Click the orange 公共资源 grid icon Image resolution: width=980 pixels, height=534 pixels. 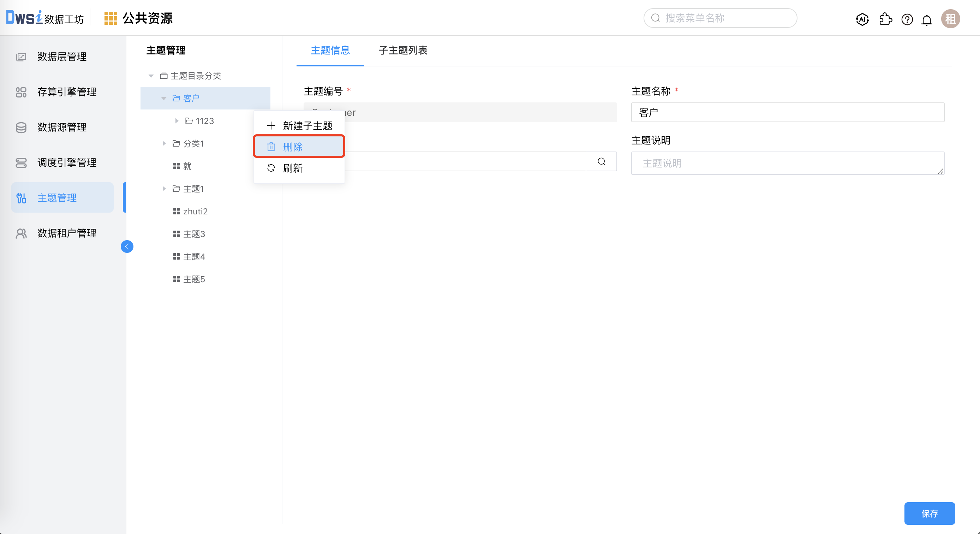tap(111, 18)
